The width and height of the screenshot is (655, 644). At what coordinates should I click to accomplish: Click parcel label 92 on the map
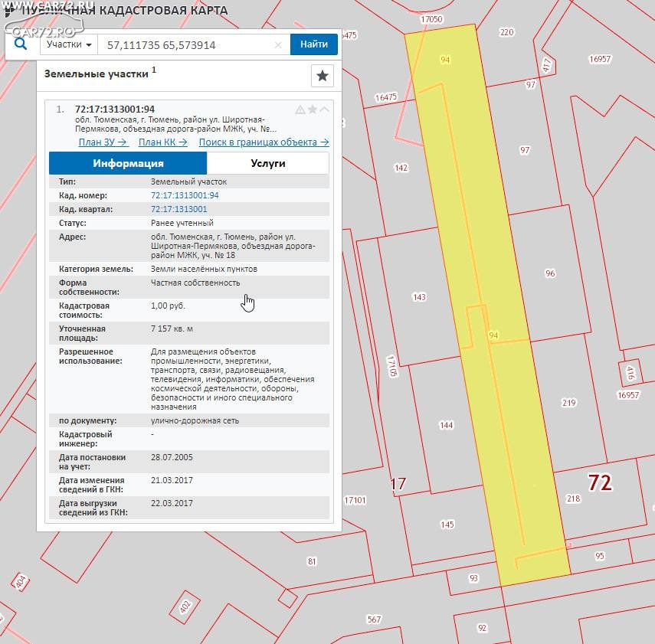[482, 628]
